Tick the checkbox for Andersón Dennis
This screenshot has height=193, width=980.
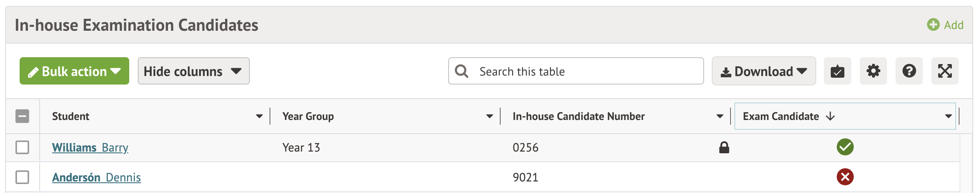tap(22, 177)
